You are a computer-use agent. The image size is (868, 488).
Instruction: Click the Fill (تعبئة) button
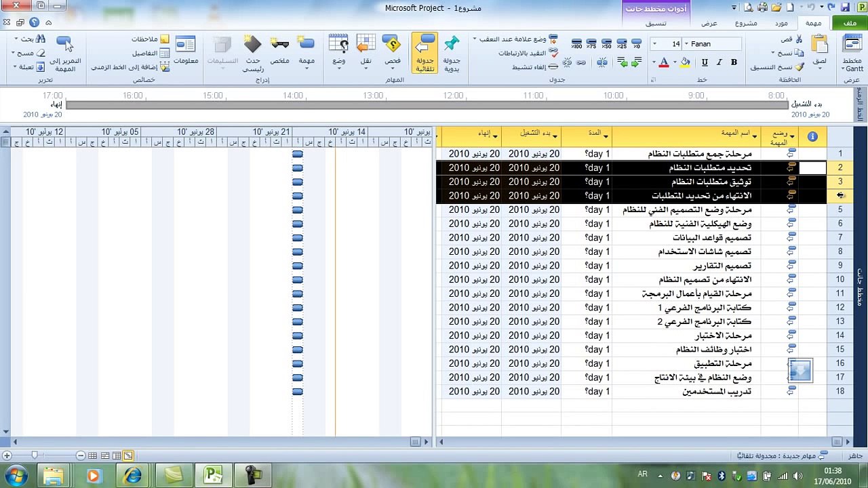pos(30,67)
